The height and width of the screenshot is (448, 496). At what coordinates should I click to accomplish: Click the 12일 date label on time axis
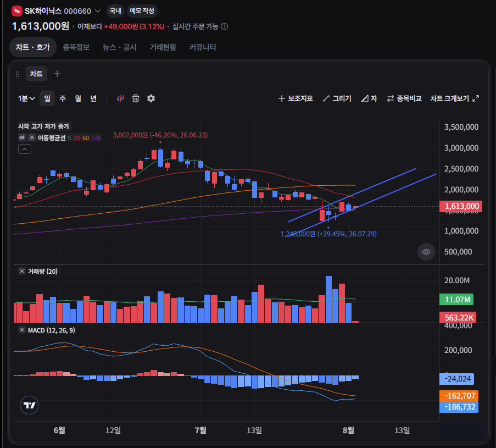[113, 430]
